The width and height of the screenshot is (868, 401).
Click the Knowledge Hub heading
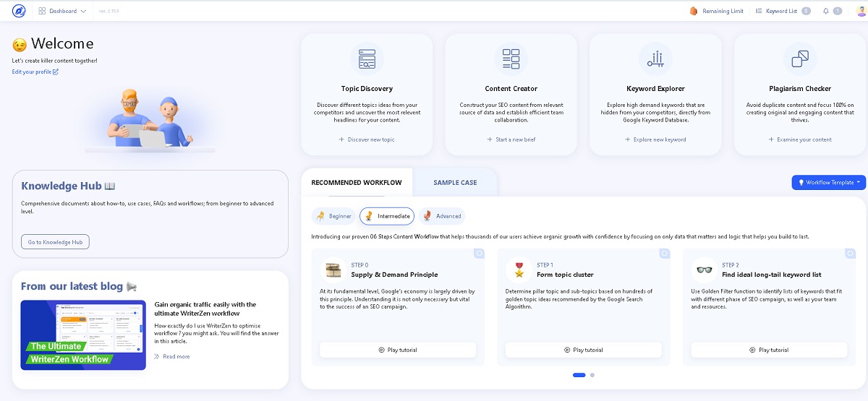[67, 186]
